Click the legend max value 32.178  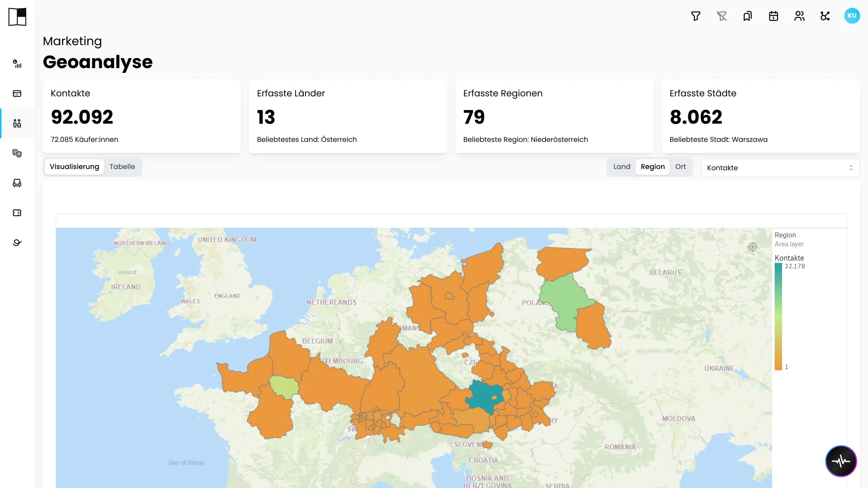[x=795, y=266]
